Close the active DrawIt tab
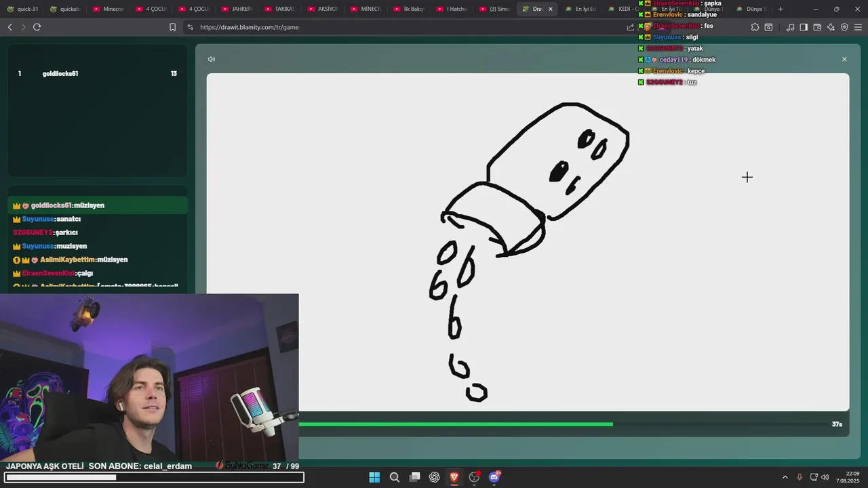The width and height of the screenshot is (868, 488). click(x=551, y=9)
